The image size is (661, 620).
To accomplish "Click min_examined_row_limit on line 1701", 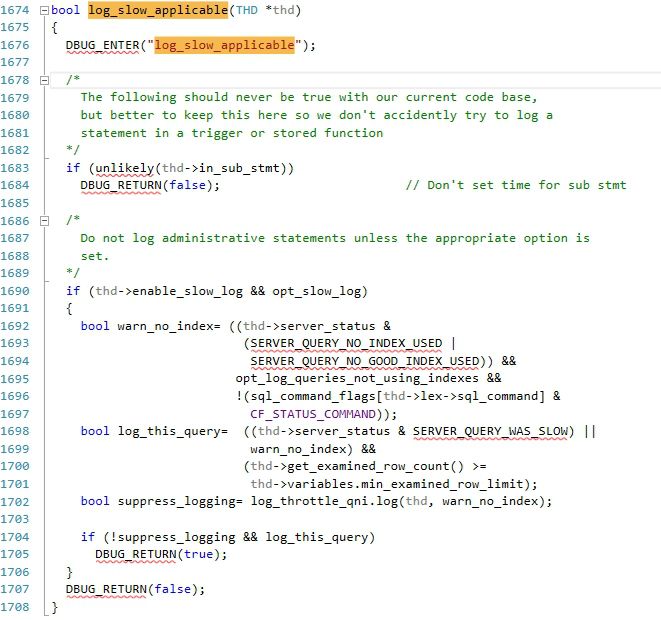I will [442, 484].
